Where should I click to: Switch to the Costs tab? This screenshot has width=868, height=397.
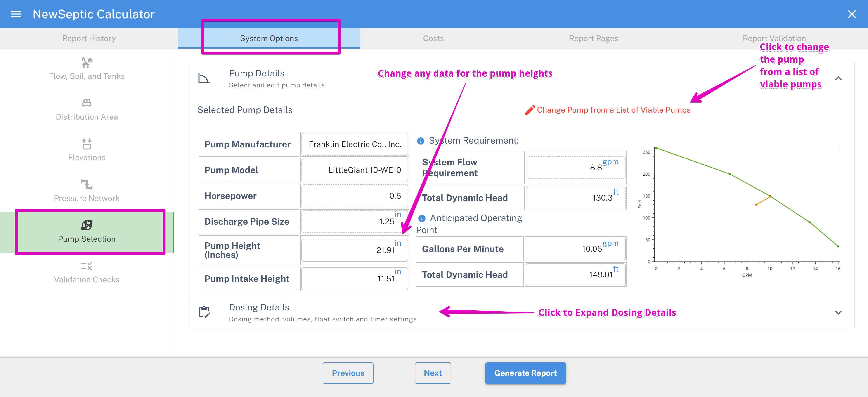434,38
